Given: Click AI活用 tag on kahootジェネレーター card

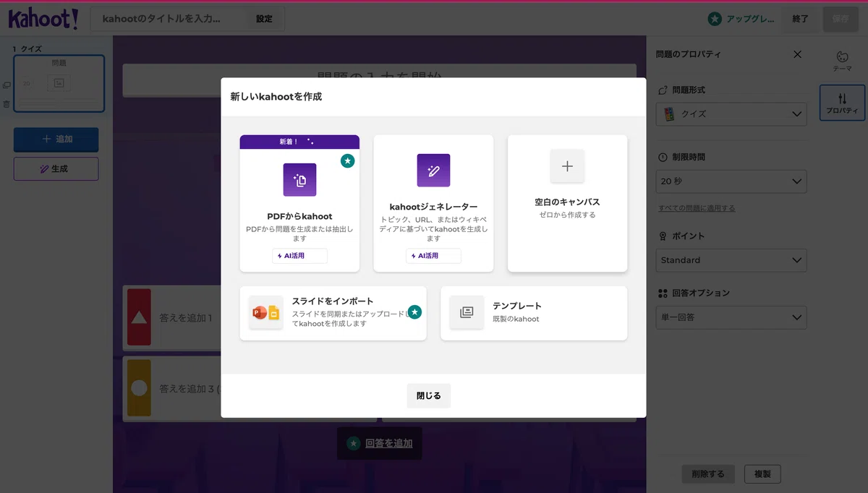Looking at the screenshot, I should point(433,256).
